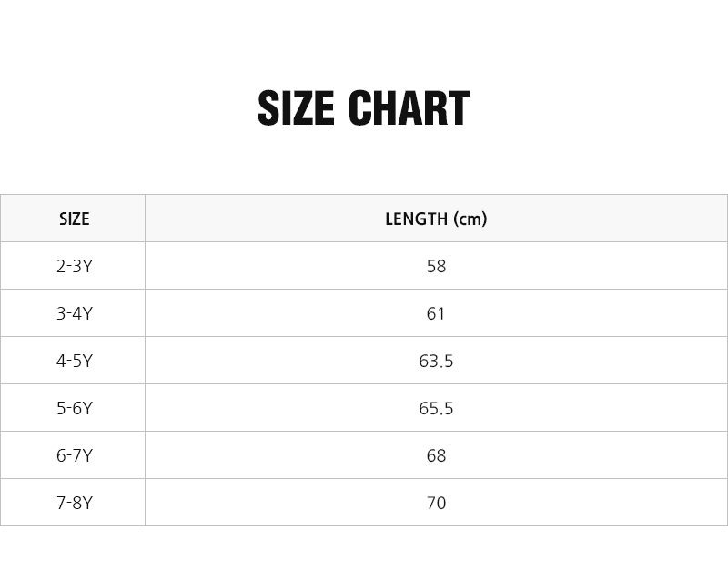Image resolution: width=728 pixels, height=561 pixels.
Task: Select the 7-8Y size cell
Action: [x=74, y=504]
